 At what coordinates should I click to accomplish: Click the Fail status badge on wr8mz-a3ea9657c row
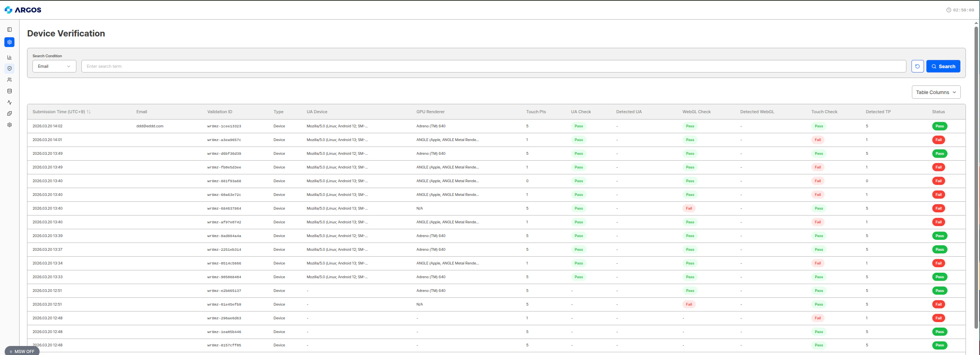939,139
